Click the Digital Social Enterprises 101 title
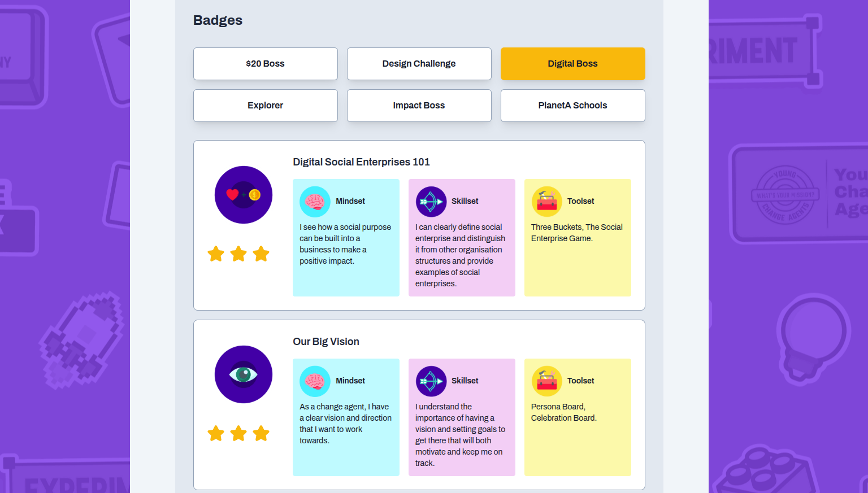Viewport: 868px width, 493px height. pyautogui.click(x=361, y=162)
